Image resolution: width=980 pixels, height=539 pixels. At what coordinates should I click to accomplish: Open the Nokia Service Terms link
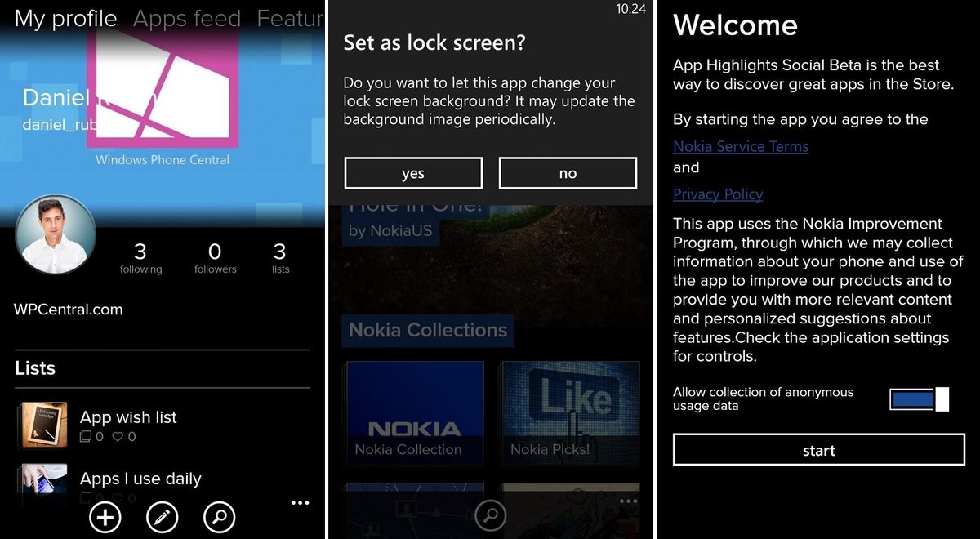[x=741, y=146]
